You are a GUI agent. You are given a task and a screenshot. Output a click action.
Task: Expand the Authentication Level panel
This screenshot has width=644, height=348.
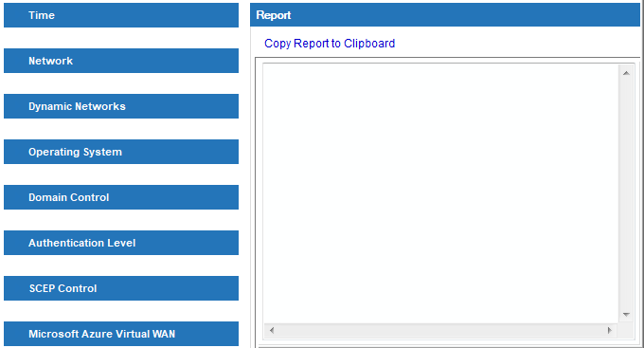click(x=121, y=243)
